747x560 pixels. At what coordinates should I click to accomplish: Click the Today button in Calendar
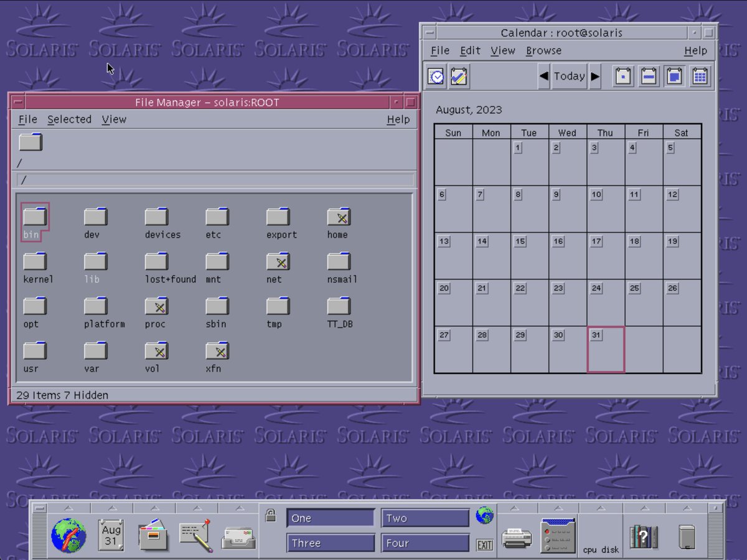coord(569,77)
